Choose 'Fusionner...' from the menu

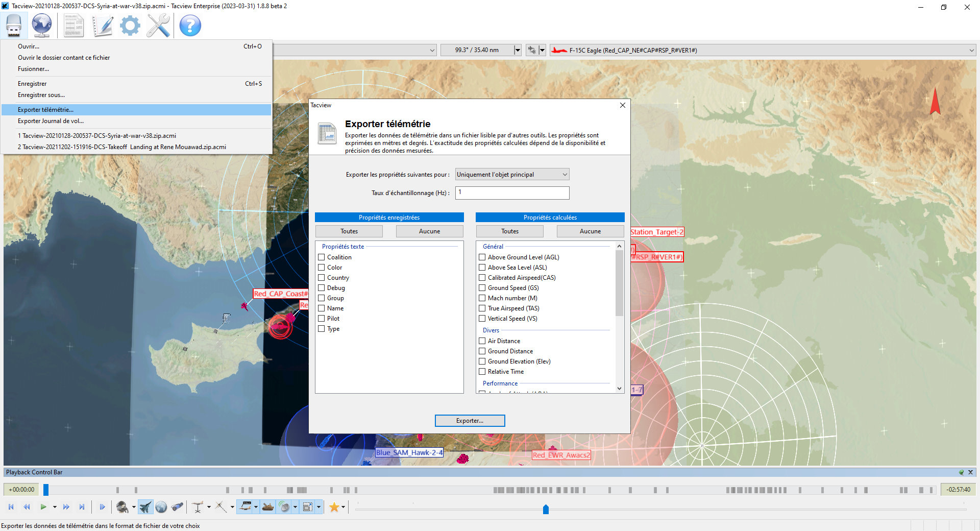pos(136,69)
